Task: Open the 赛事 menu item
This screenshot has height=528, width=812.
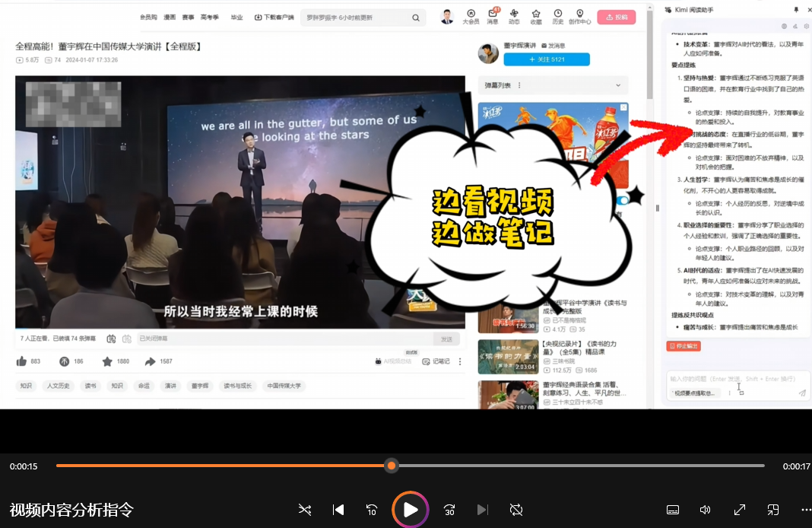Action: (x=188, y=17)
